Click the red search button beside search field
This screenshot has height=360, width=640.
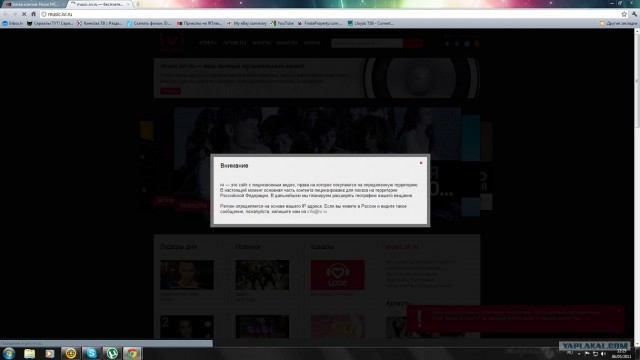(412, 43)
